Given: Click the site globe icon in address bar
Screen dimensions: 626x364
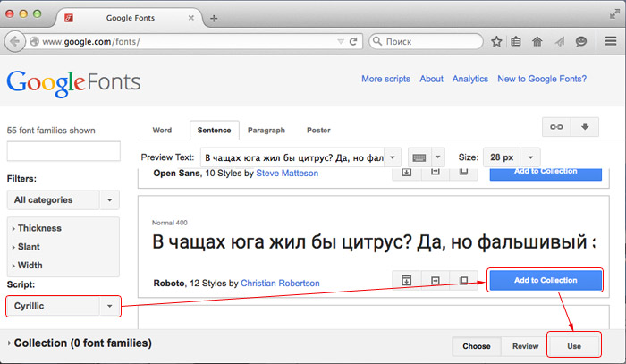Looking at the screenshot, I should coord(34,41).
